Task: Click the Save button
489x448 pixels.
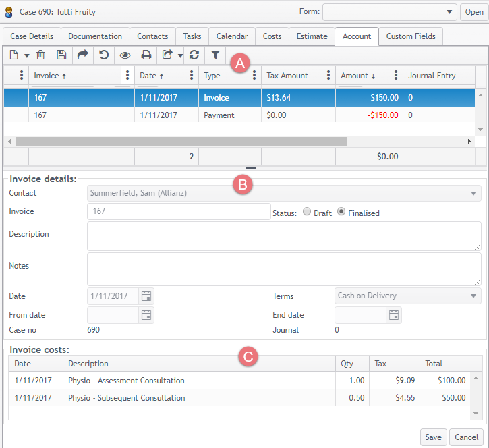Action: [x=433, y=437]
